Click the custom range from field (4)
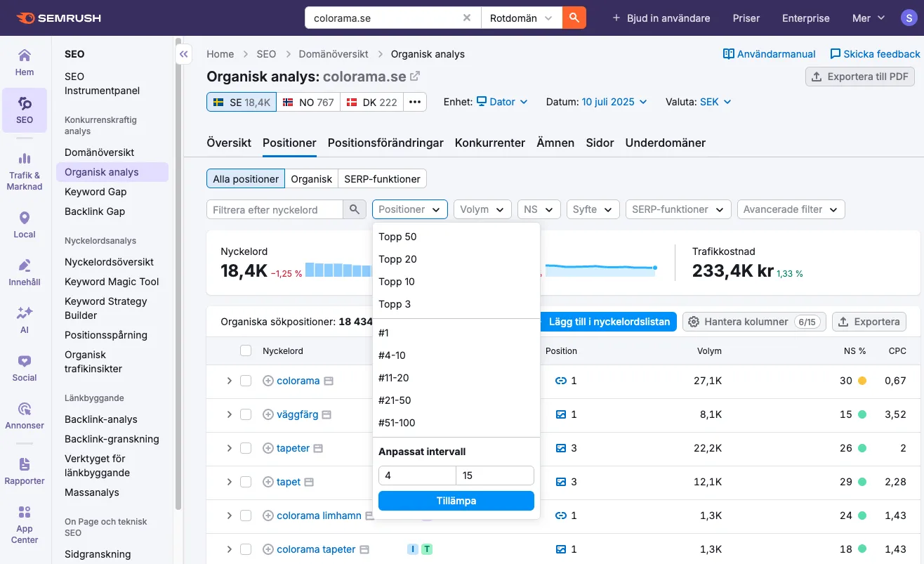This screenshot has height=564, width=924. tap(417, 476)
